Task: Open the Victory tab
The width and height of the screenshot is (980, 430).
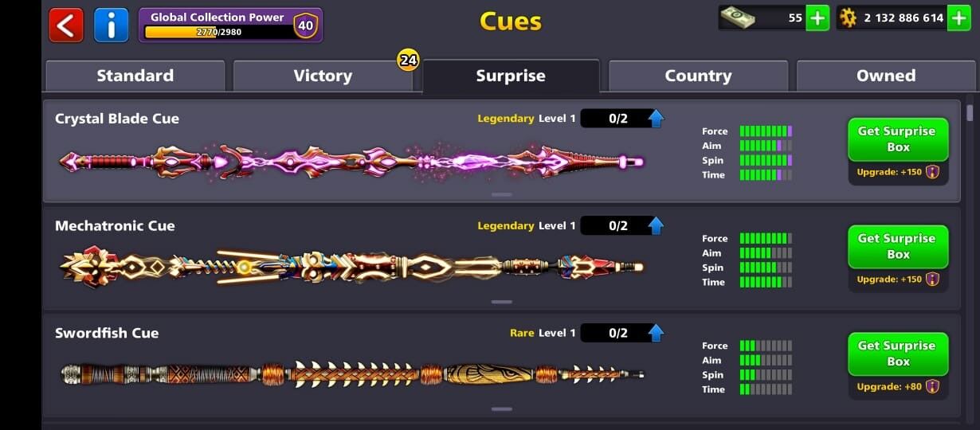Action: [x=323, y=76]
